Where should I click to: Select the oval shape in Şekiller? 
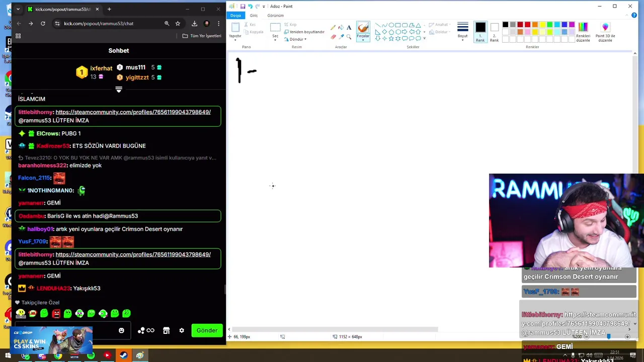coord(391,25)
